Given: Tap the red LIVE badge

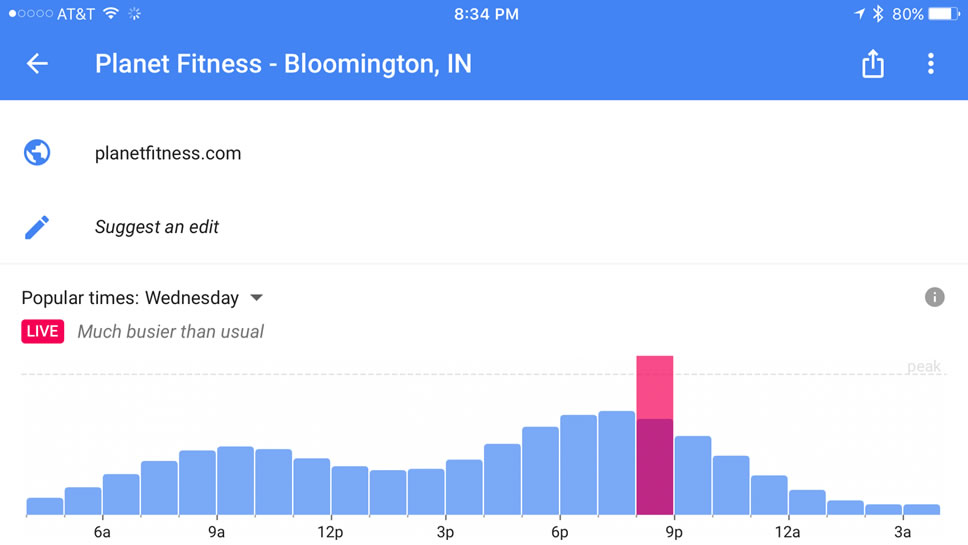Looking at the screenshot, I should pyautogui.click(x=42, y=331).
